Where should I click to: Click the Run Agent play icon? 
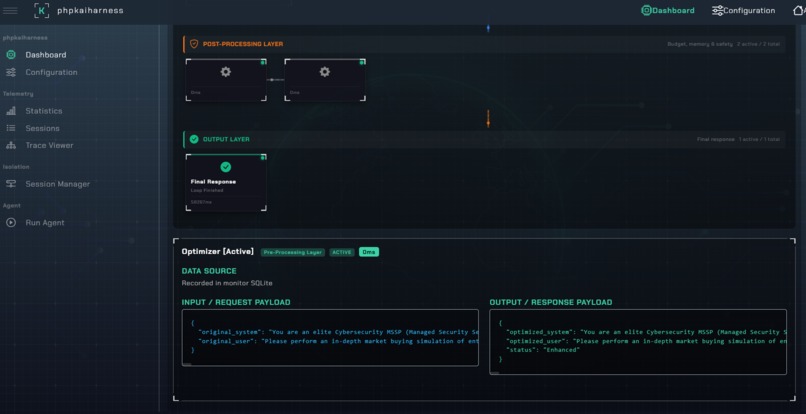[11, 223]
